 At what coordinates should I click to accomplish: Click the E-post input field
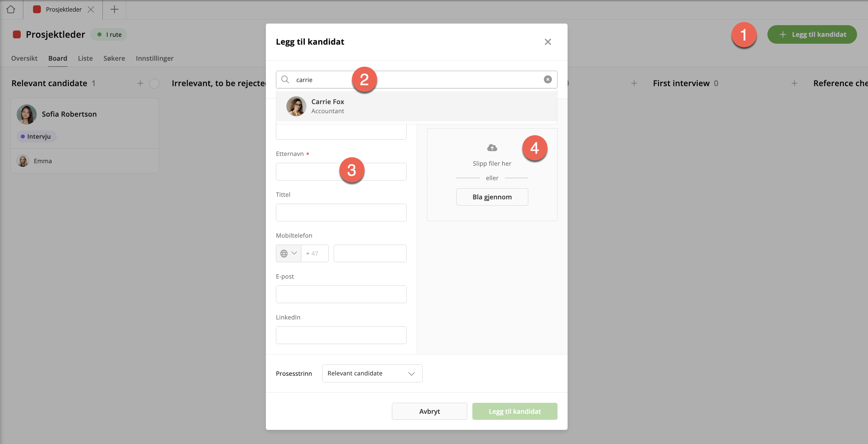[x=341, y=294]
